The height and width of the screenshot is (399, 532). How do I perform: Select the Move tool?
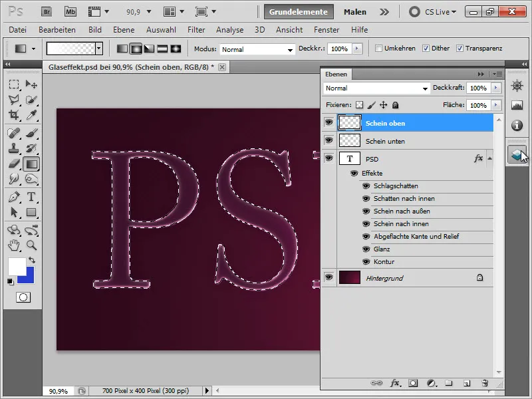coord(31,84)
